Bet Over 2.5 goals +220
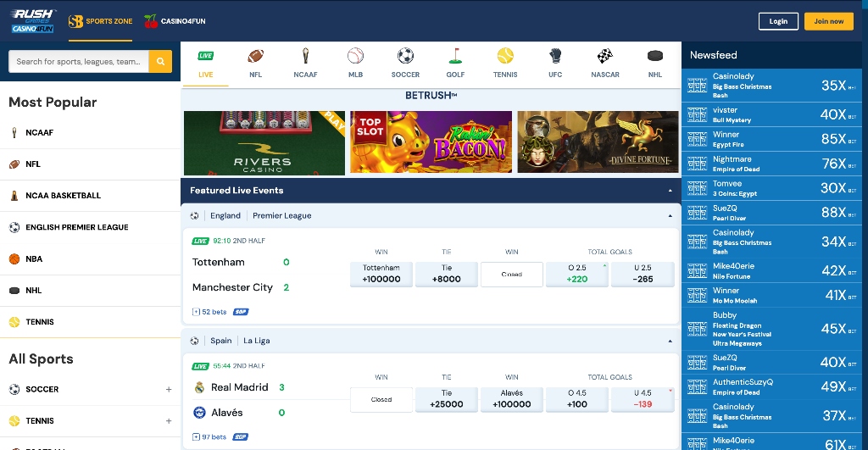 (576, 274)
